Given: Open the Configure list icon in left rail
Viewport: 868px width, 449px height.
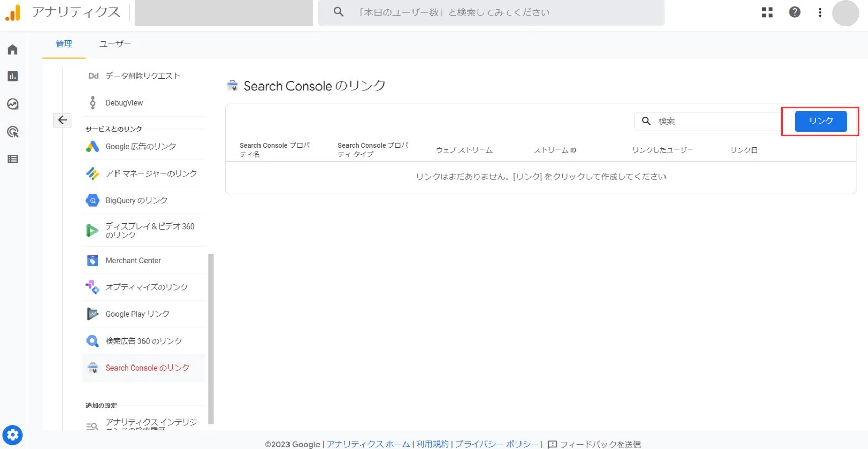Looking at the screenshot, I should pos(13,159).
